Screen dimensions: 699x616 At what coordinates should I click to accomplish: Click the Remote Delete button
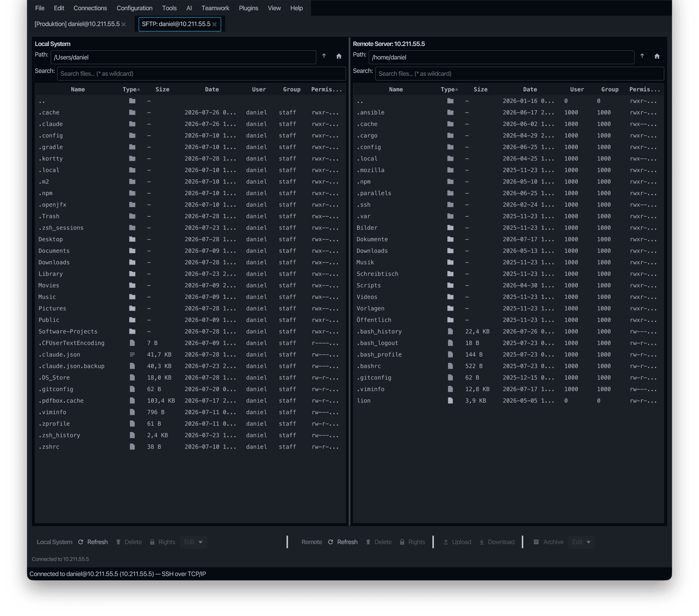379,542
